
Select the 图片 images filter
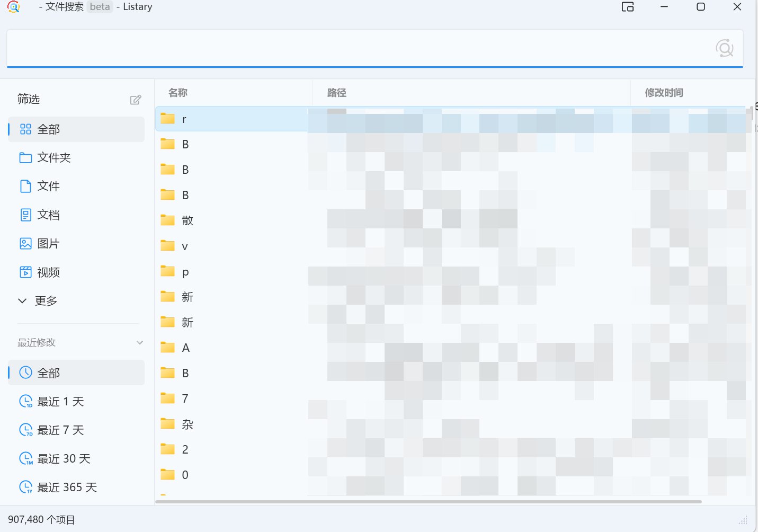point(48,244)
